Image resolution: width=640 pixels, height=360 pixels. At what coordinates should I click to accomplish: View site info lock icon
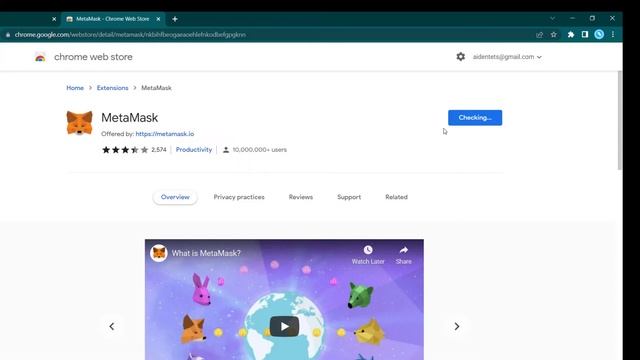tap(8, 35)
